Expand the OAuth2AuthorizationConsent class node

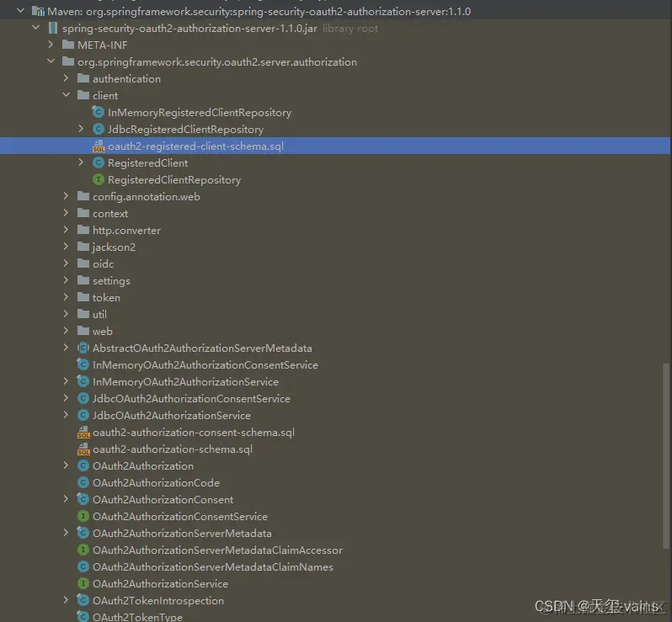66,499
